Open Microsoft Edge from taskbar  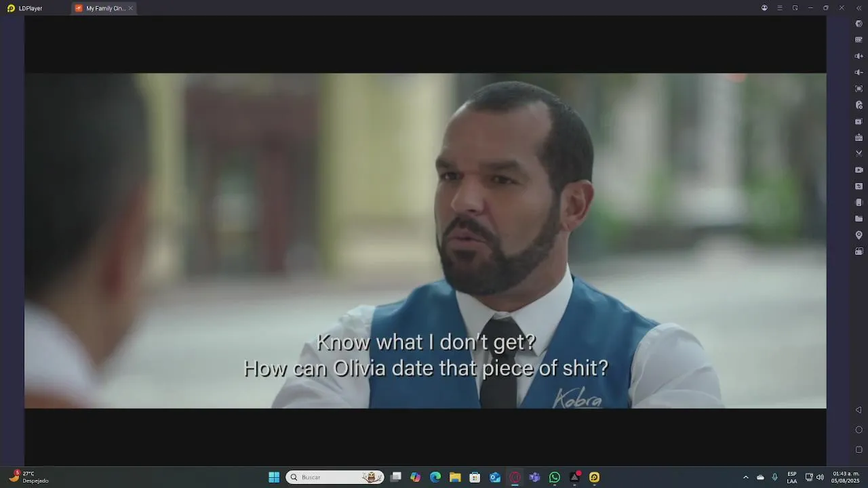[435, 477]
